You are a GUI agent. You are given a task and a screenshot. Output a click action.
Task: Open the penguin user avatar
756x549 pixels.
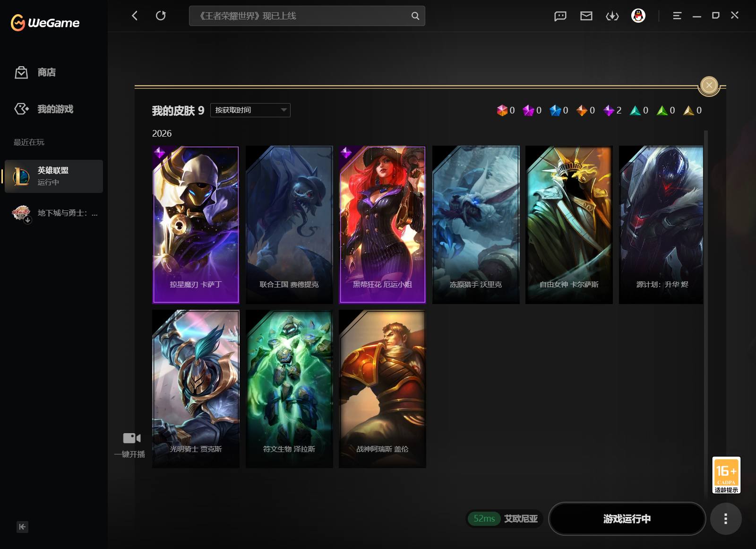(638, 16)
